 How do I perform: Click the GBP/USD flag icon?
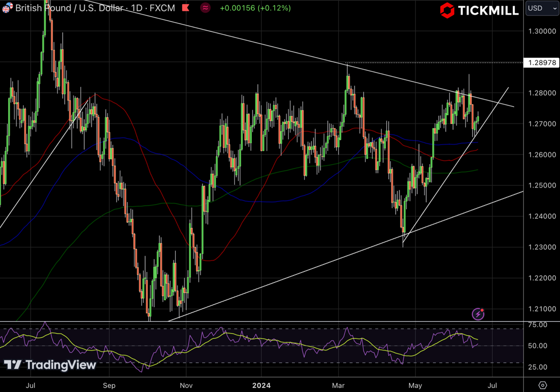point(7,8)
